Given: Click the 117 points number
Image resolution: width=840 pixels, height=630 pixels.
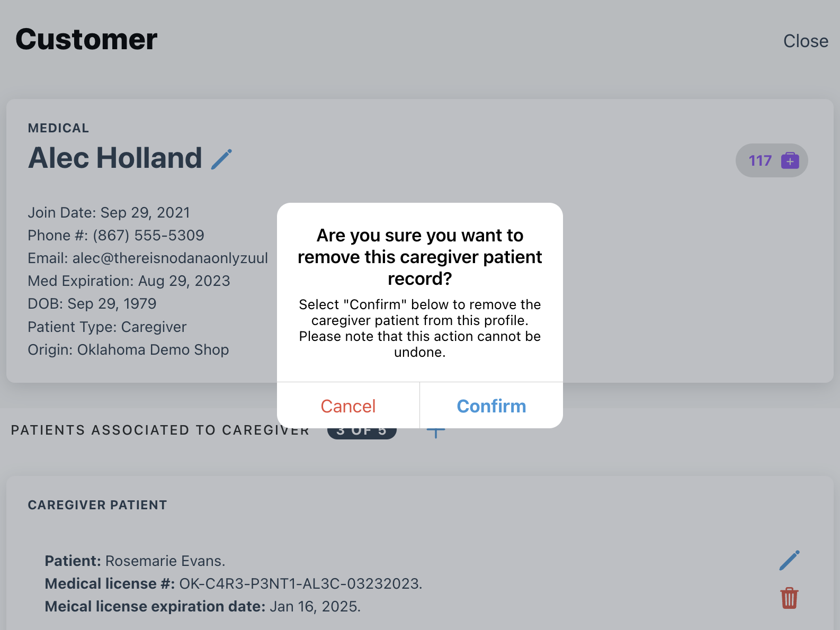Looking at the screenshot, I should tap(760, 160).
